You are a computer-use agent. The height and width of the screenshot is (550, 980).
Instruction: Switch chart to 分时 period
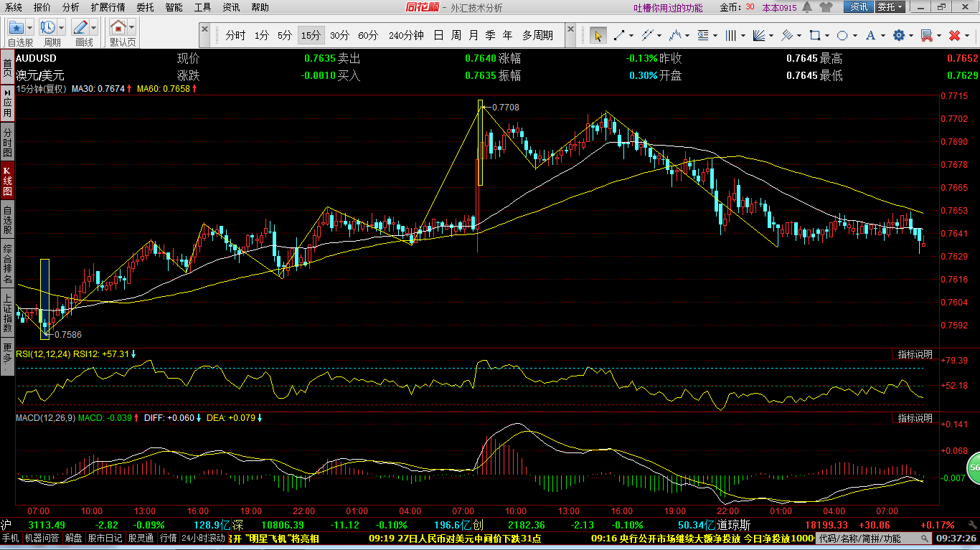click(x=235, y=35)
